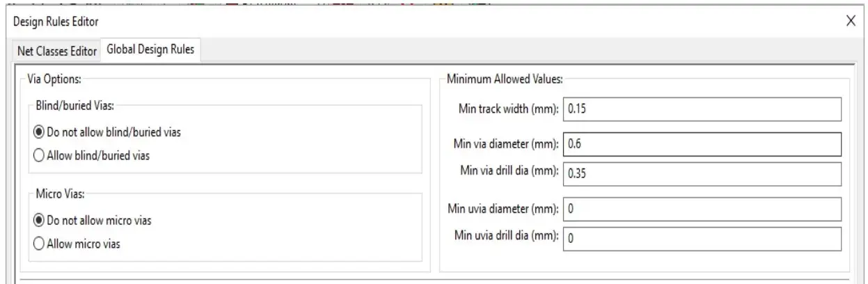Click the "Via Options:" group heading
Image resolution: width=868 pixels, height=284 pixels.
pos(52,79)
